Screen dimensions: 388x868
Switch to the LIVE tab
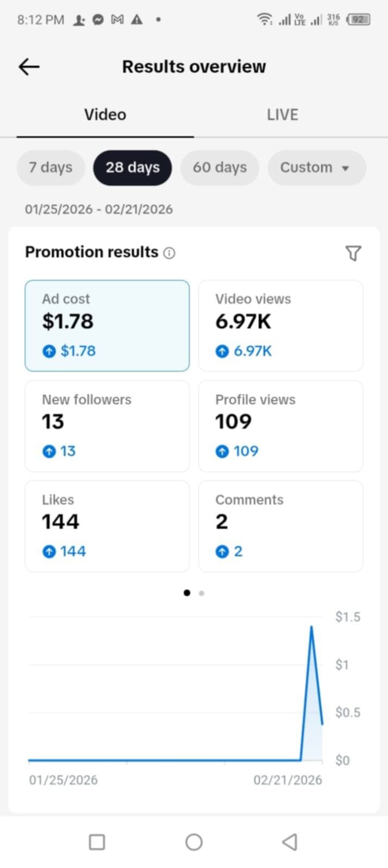pos(282,115)
